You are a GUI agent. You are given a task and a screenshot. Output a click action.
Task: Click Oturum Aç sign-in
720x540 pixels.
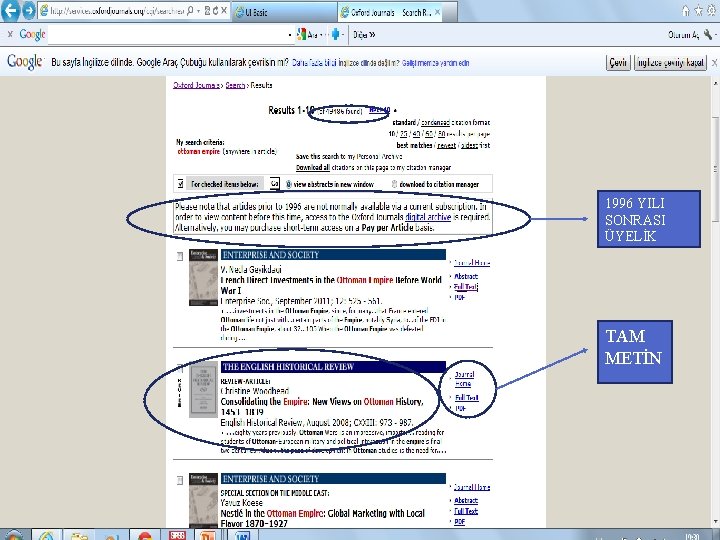(683, 35)
